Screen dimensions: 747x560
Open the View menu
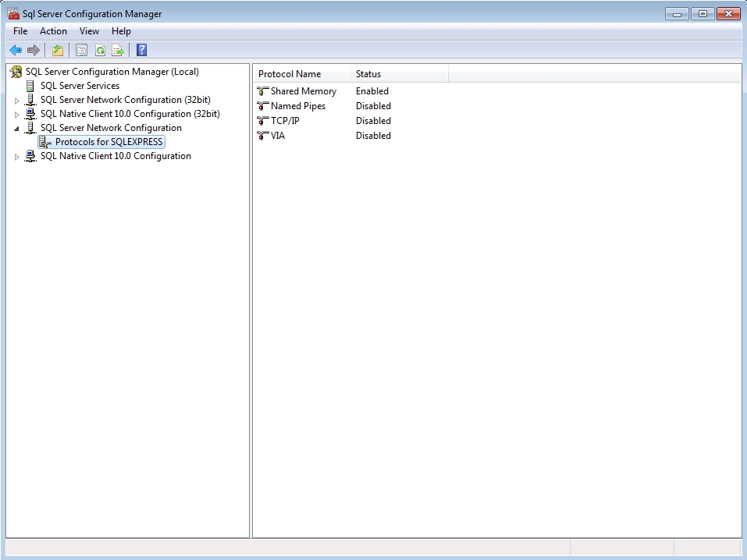click(89, 31)
